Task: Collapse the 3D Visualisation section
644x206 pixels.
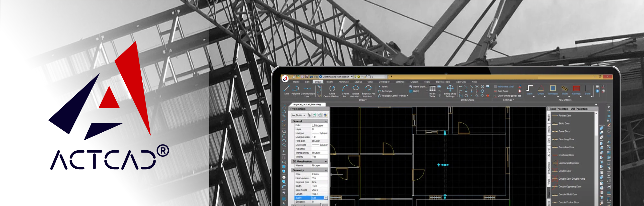Action: pos(326,162)
